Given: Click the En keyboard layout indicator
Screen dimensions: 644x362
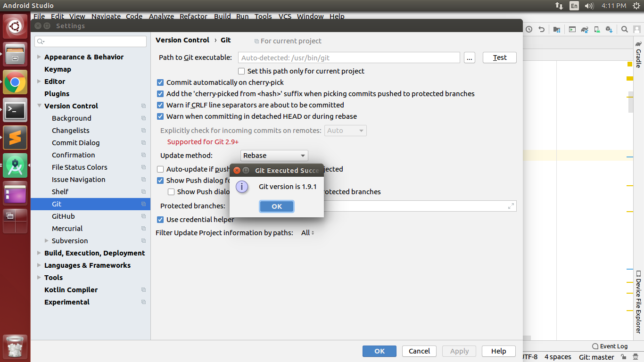Looking at the screenshot, I should coord(574,6).
